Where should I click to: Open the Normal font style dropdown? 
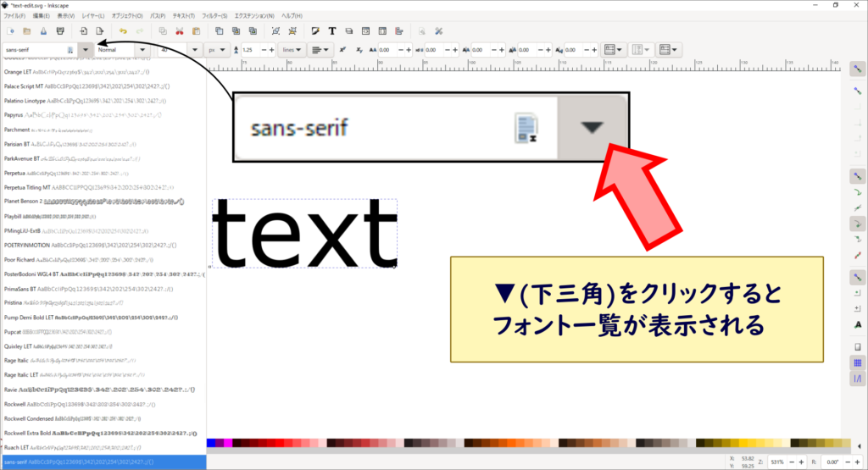pyautogui.click(x=142, y=50)
